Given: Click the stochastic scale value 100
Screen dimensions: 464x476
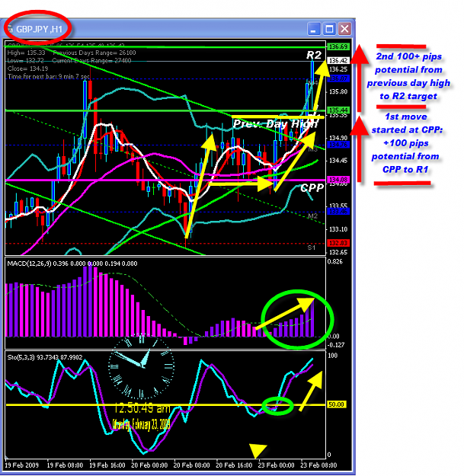Looking at the screenshot, I should point(333,356).
